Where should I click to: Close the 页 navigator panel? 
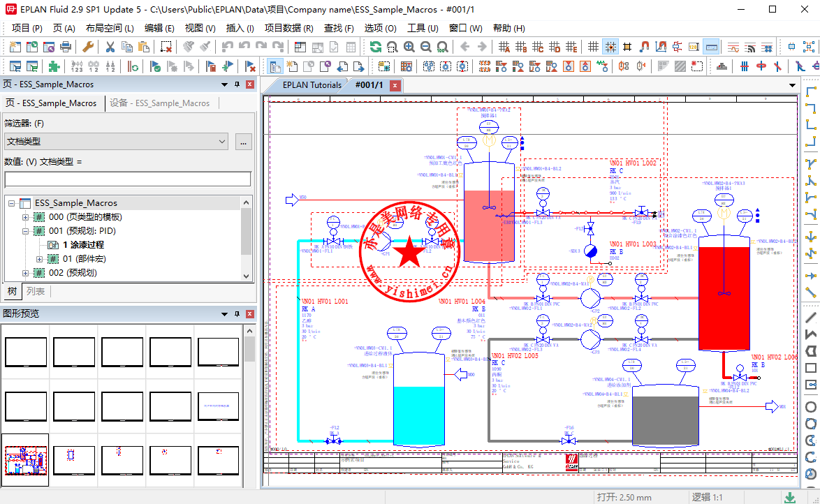pos(250,84)
